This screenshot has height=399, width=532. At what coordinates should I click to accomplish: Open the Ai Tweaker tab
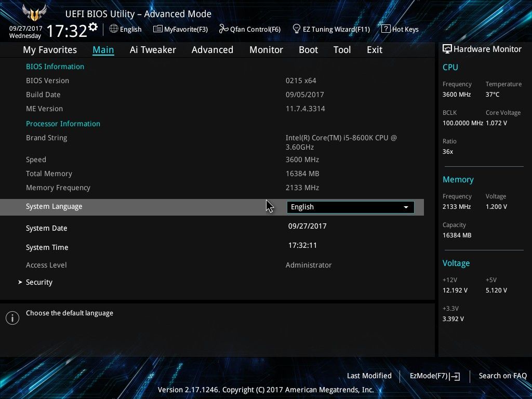[x=153, y=50]
